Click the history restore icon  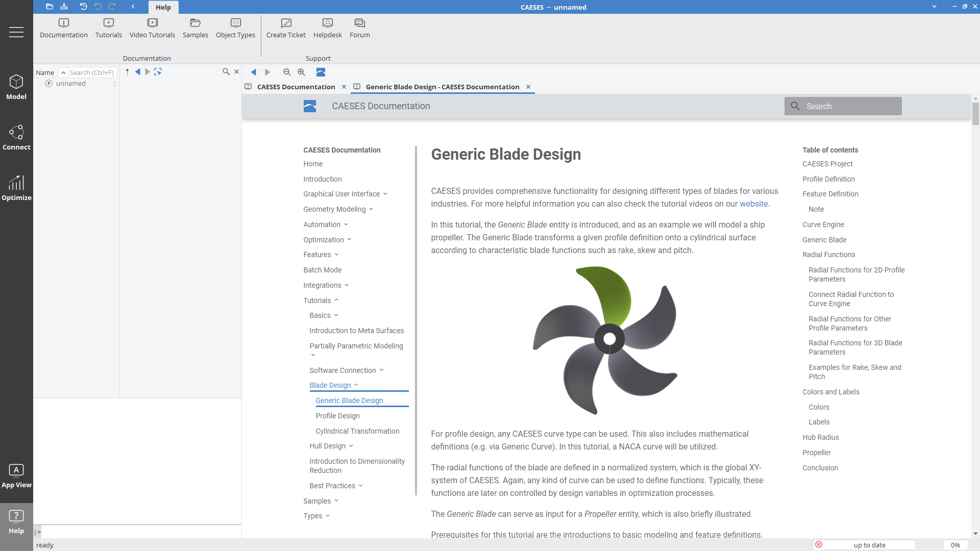tap(83, 7)
